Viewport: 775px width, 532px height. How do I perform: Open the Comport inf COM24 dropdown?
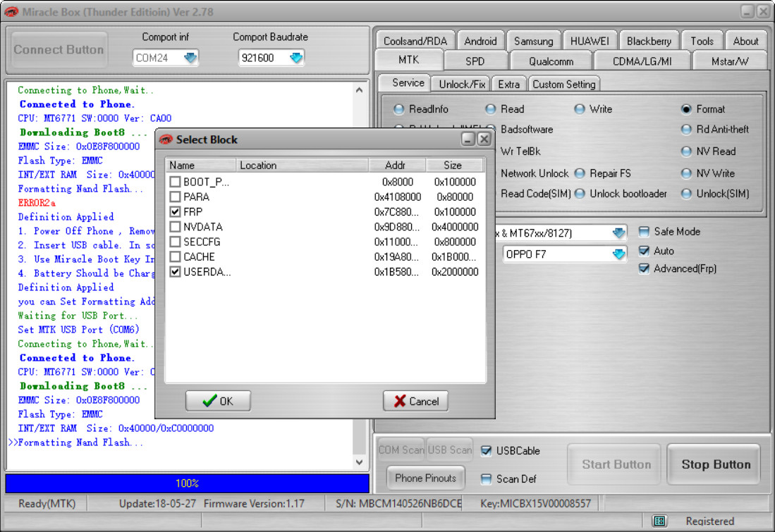pyautogui.click(x=190, y=58)
